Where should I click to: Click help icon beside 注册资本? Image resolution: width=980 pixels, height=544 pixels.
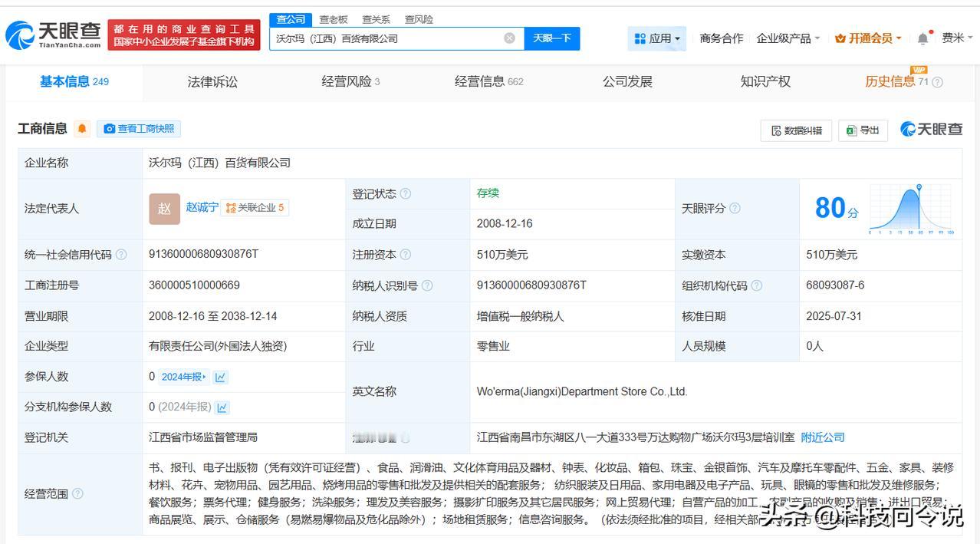coord(406,255)
